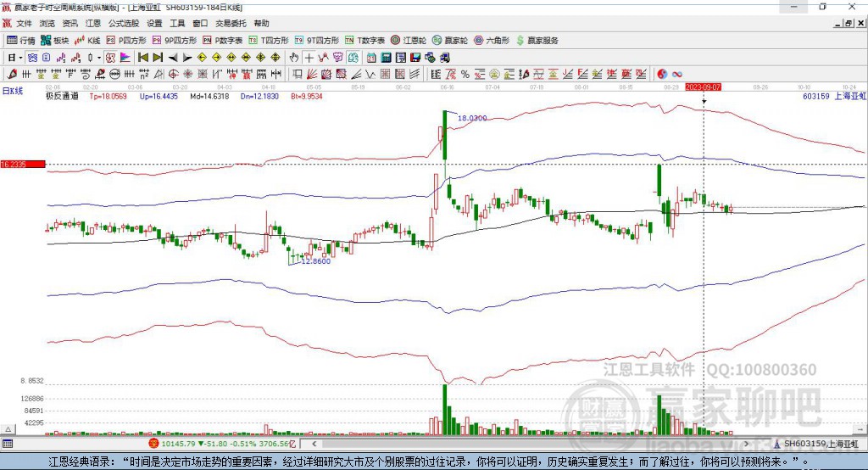The height and width of the screenshot is (470, 868).
Task: Open the T数字表 tool
Action: click(364, 41)
